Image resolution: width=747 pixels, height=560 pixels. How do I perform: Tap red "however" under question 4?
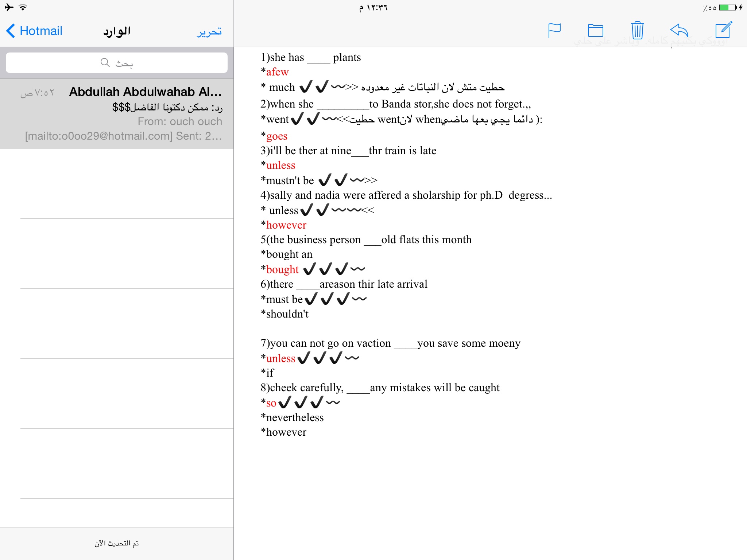tap(286, 225)
